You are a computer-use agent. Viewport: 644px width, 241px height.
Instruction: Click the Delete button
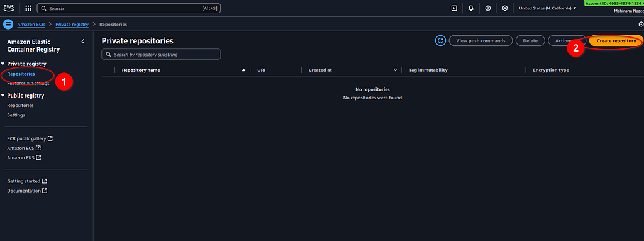(x=530, y=41)
